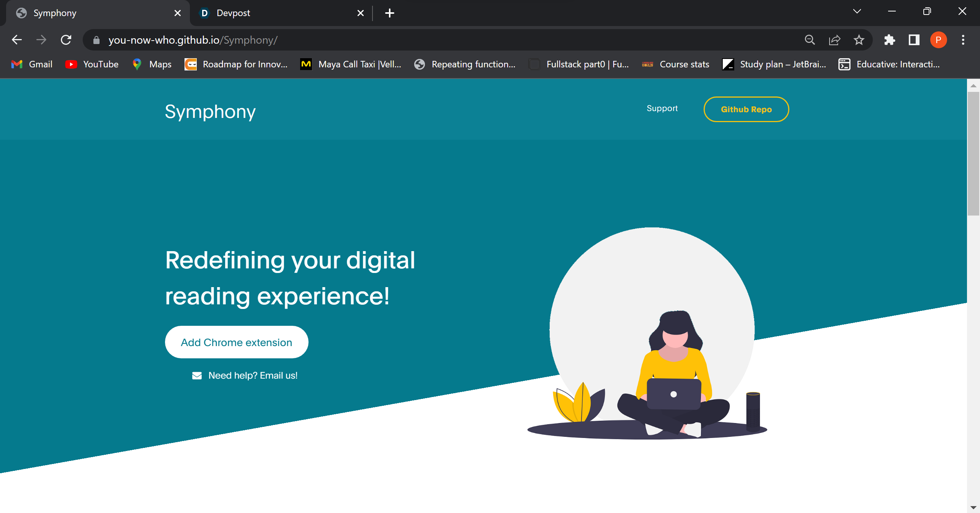The image size is (980, 513).
Task: Click the browser back arrow
Action: tap(17, 40)
